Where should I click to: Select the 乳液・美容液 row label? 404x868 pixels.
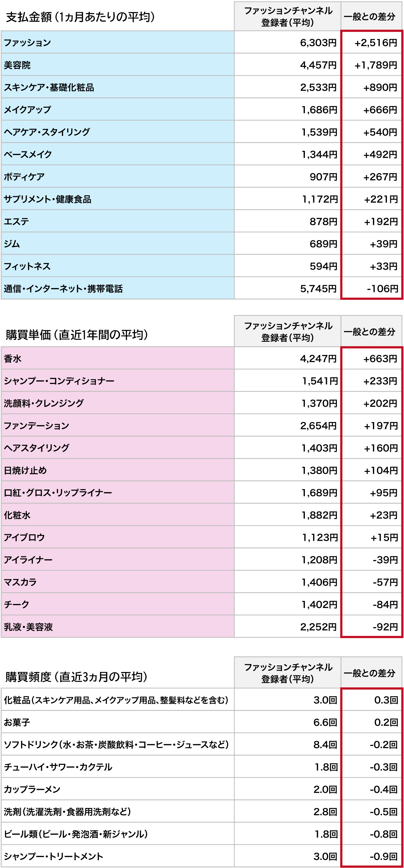tap(29, 627)
